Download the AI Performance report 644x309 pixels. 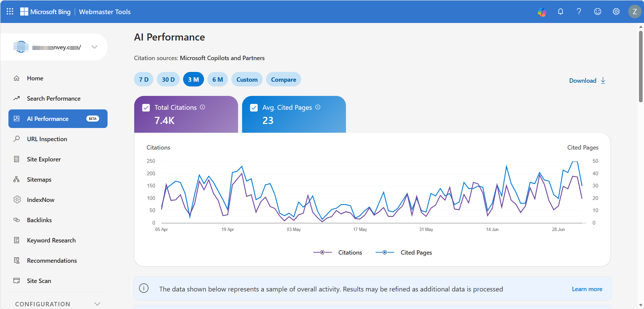tap(587, 80)
